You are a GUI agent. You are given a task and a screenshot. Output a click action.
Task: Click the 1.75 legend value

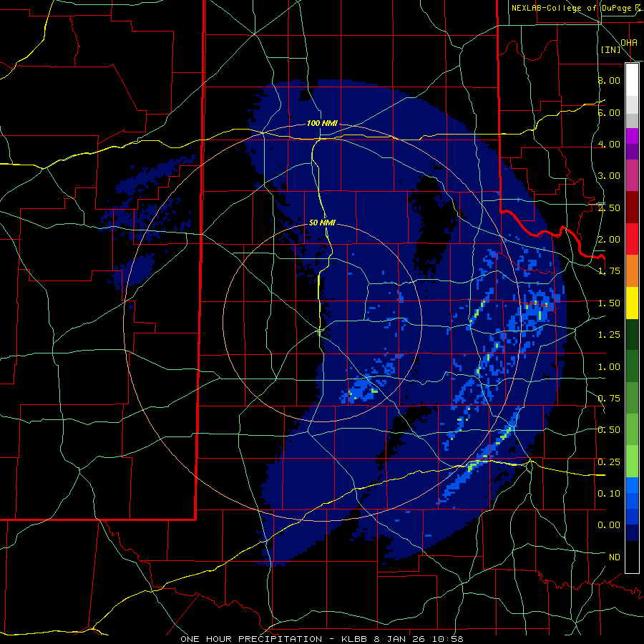[609, 271]
